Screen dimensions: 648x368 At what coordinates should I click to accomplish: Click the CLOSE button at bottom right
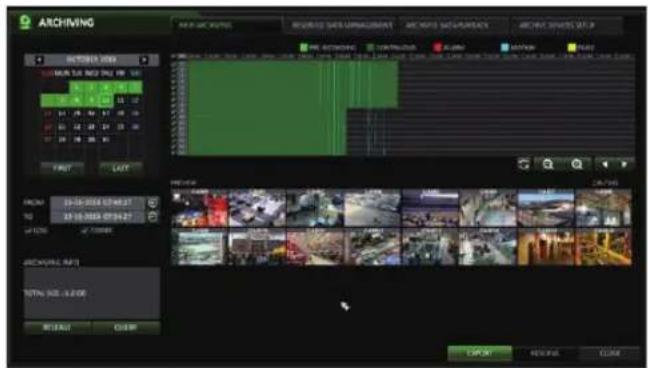pyautogui.click(x=610, y=354)
